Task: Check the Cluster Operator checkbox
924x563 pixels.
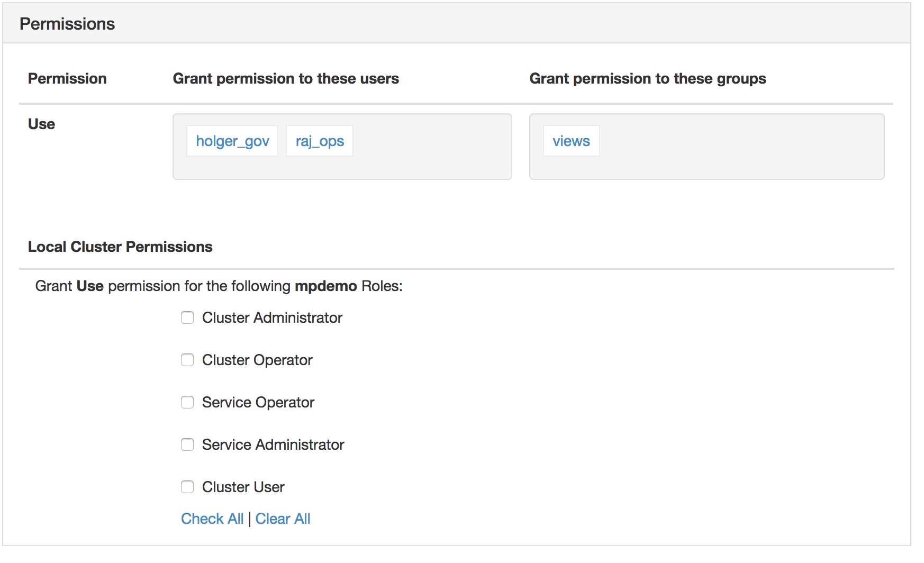Action: [x=187, y=360]
